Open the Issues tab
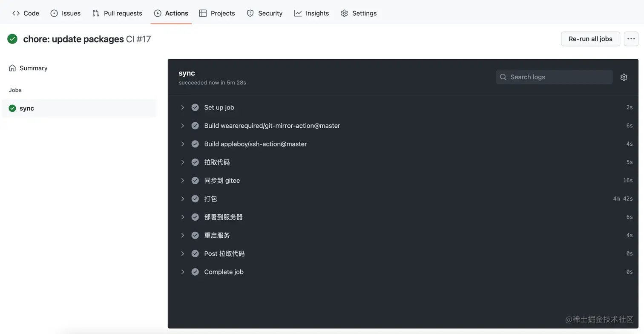The width and height of the screenshot is (644, 334). pyautogui.click(x=66, y=13)
